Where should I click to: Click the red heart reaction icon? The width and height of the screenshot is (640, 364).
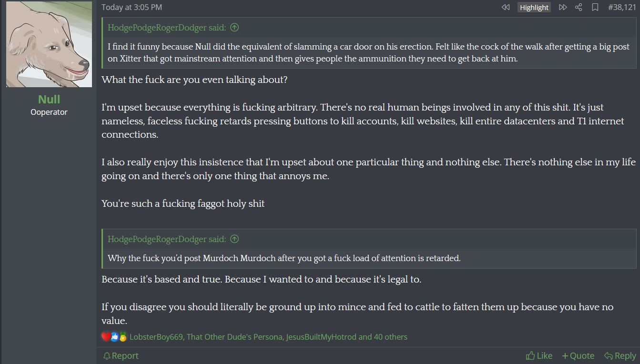tap(106, 336)
